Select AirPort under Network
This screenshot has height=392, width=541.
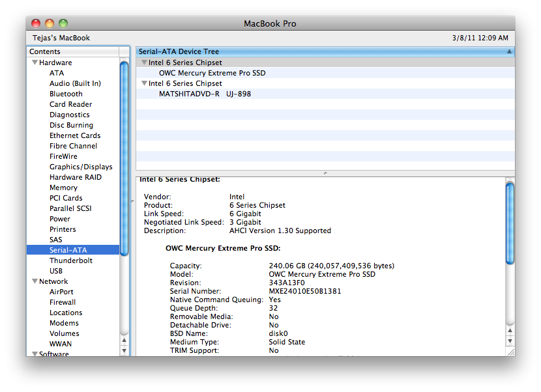click(61, 292)
